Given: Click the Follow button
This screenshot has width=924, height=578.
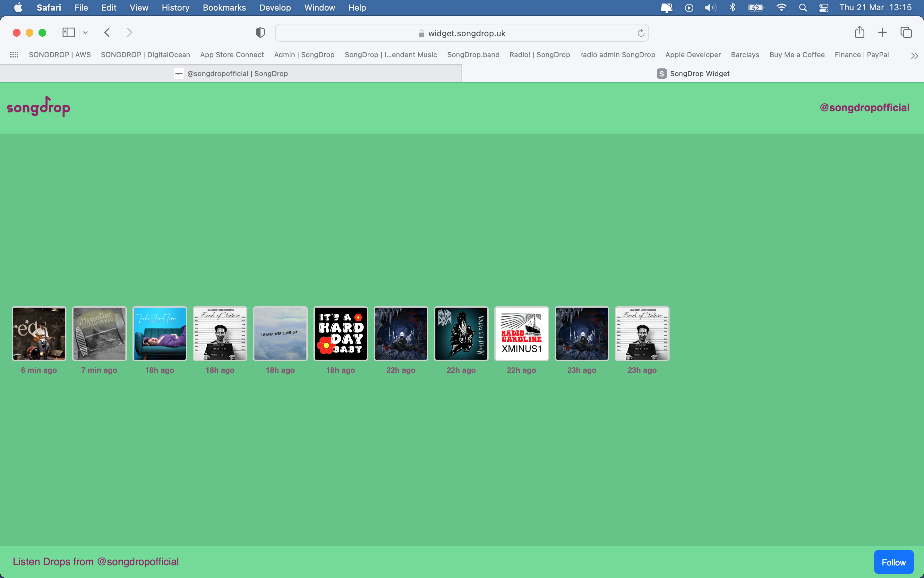Looking at the screenshot, I should [894, 562].
